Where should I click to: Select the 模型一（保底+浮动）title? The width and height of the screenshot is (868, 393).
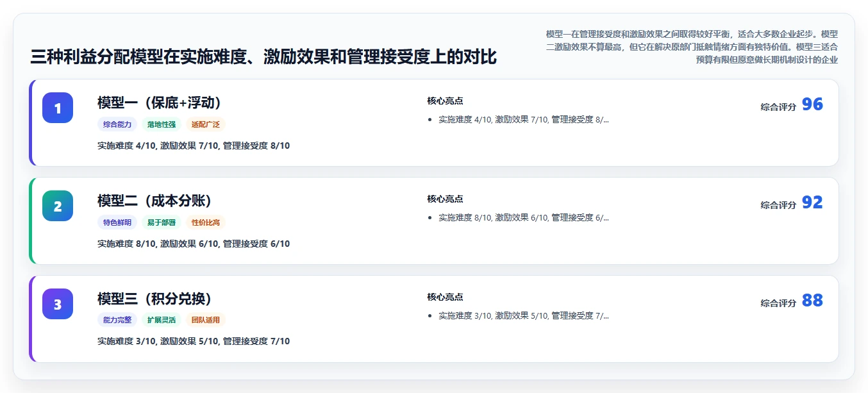[x=160, y=103]
